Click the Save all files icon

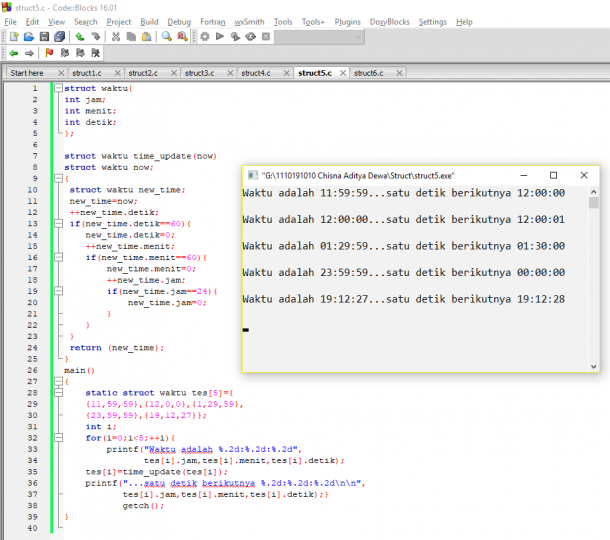60,37
